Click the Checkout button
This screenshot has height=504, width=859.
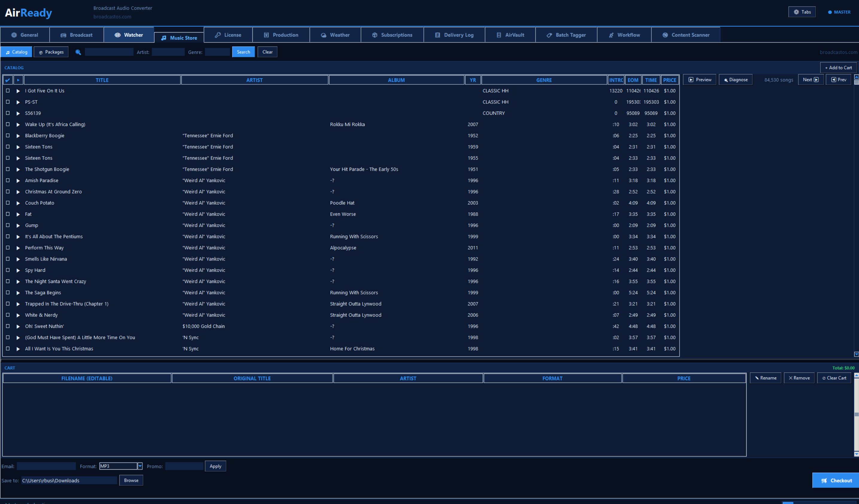click(x=836, y=480)
